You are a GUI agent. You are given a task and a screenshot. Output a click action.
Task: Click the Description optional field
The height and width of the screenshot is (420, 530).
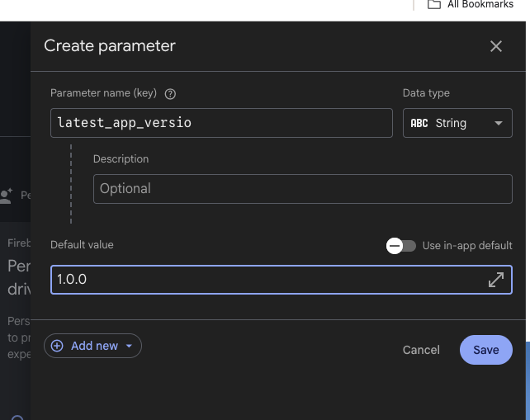302,189
